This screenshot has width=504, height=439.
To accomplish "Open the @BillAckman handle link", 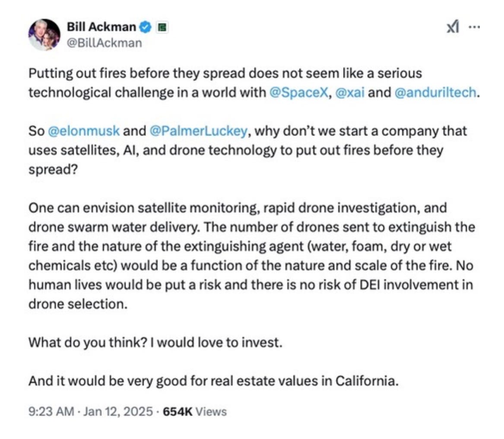I will click(x=104, y=43).
